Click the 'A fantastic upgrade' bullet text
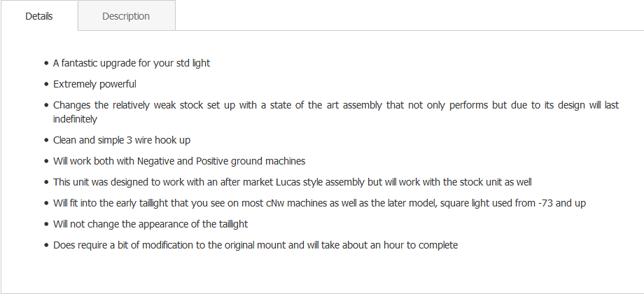644x294 pixels. click(132, 63)
